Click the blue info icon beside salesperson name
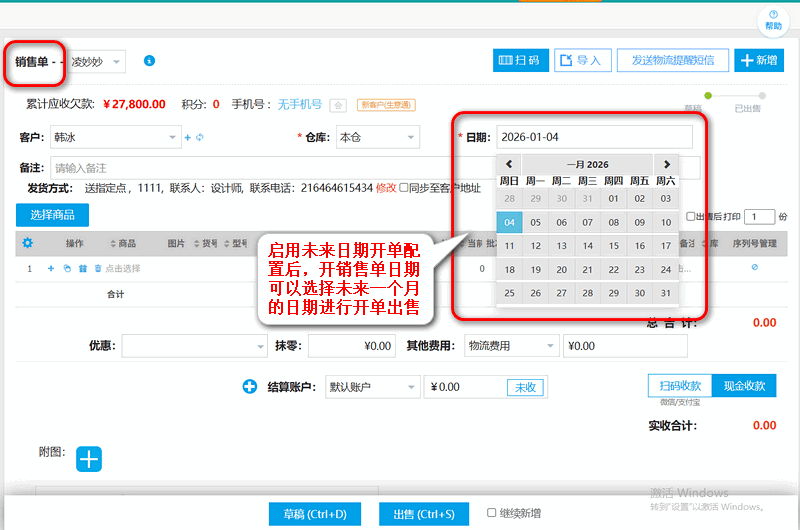Screen dimensions: 800x530 click(149, 61)
